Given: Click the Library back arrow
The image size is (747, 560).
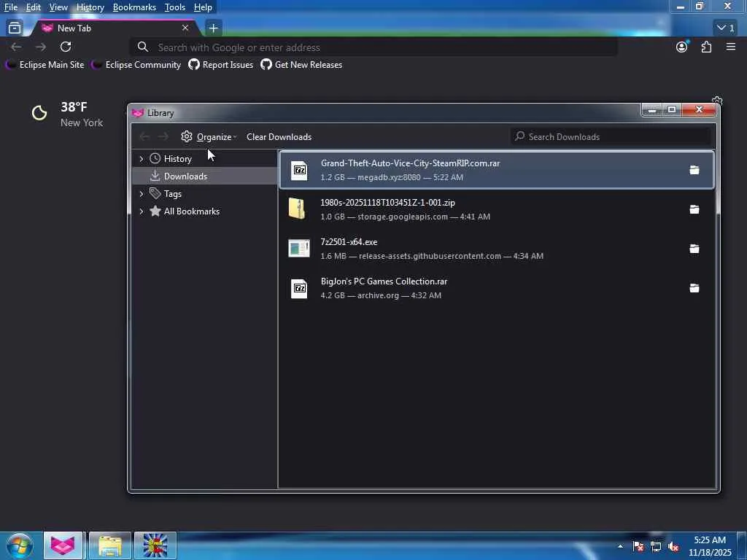Looking at the screenshot, I should (144, 137).
